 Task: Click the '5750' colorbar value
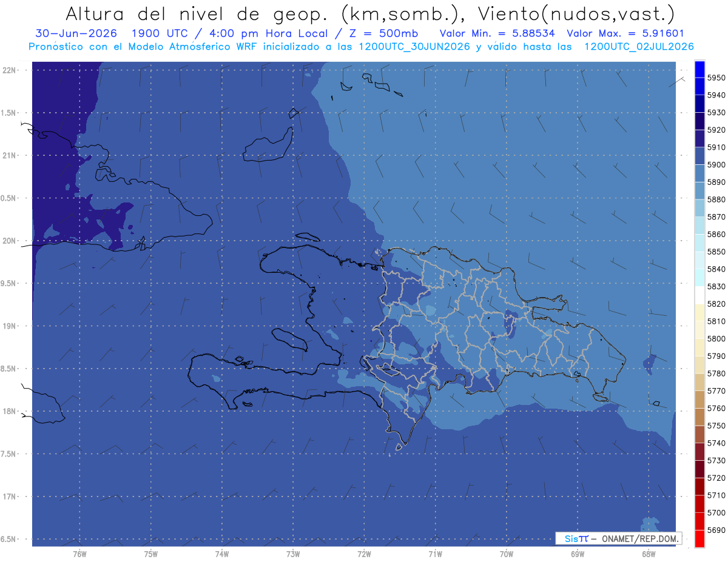coord(716,426)
